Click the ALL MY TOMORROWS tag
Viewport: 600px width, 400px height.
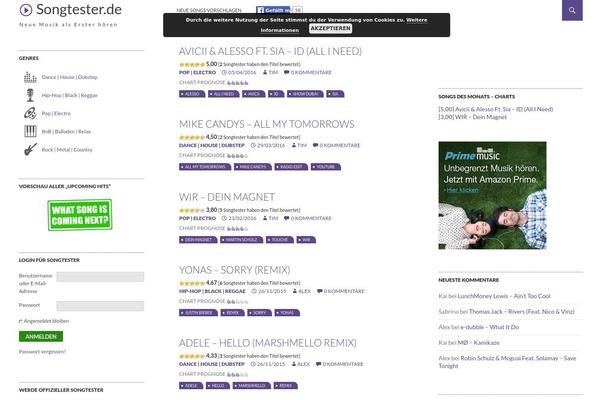(205, 167)
